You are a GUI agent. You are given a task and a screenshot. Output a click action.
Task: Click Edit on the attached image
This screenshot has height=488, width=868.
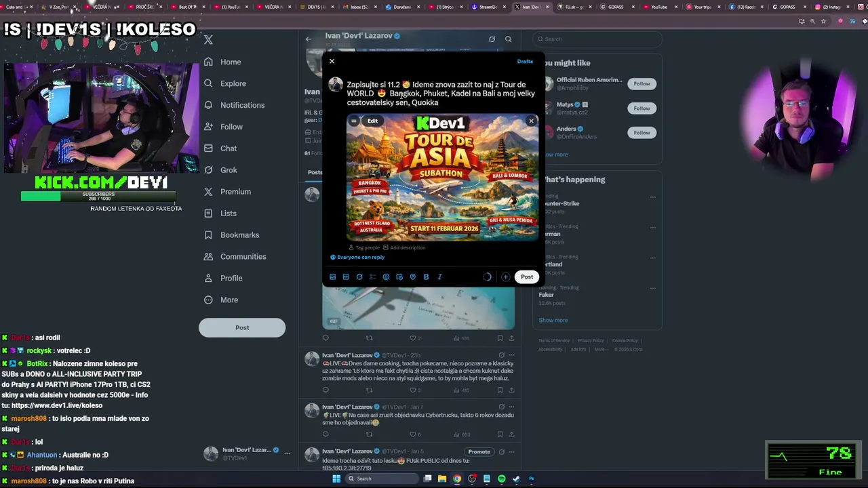coord(372,121)
